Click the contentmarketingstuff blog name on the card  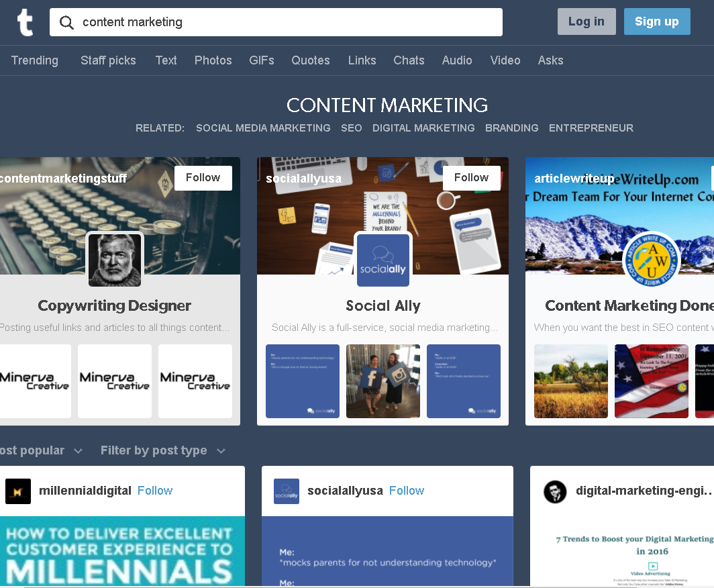pyautogui.click(x=63, y=178)
